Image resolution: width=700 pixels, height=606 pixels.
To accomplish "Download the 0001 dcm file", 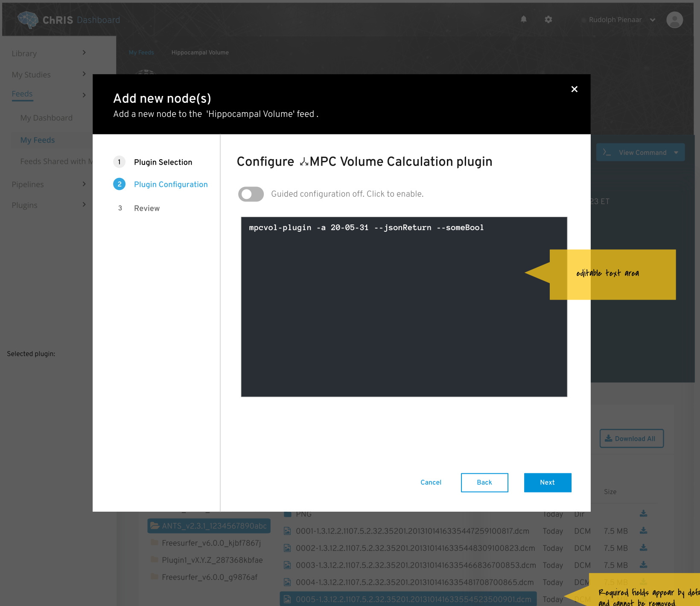I will tap(644, 530).
